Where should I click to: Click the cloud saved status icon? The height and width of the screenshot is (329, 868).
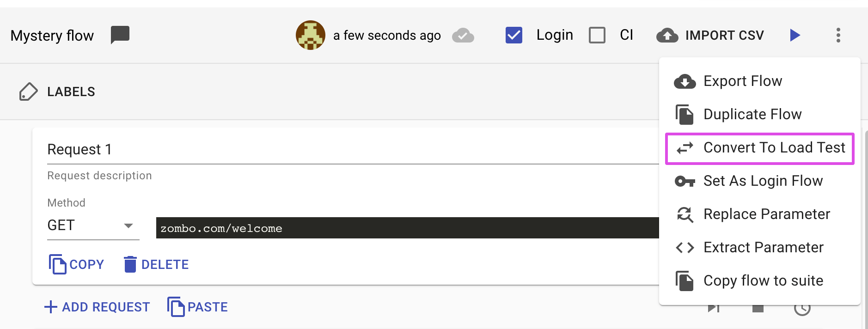click(463, 35)
